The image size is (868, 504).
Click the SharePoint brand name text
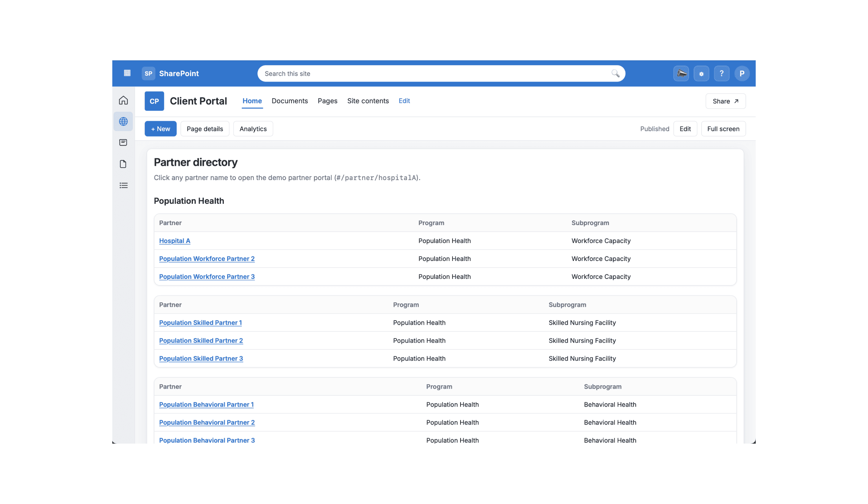(179, 74)
